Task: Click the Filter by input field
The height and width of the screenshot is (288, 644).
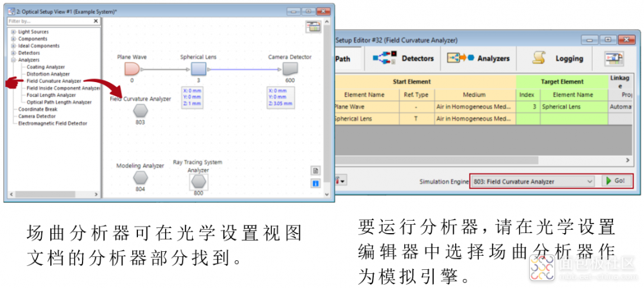Action: (x=50, y=21)
